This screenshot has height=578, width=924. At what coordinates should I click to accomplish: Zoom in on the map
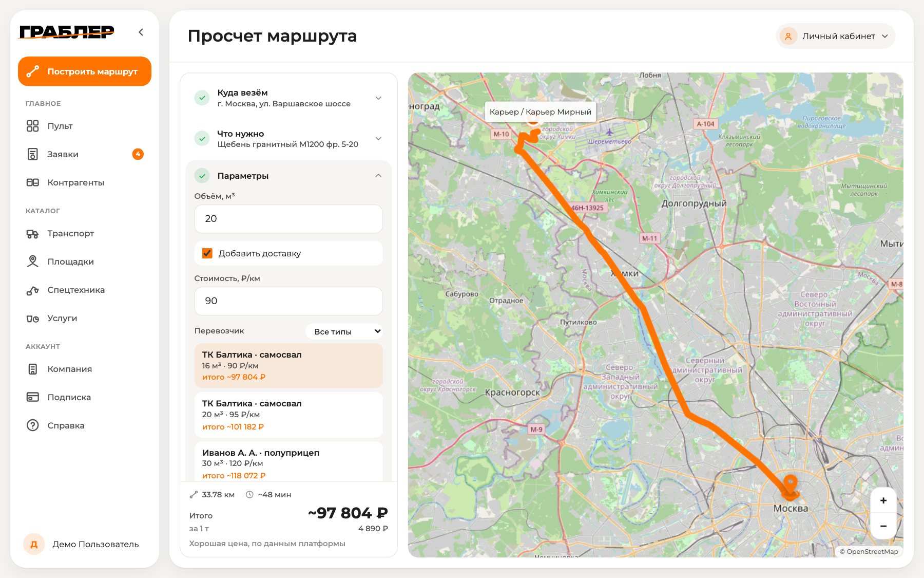883,500
